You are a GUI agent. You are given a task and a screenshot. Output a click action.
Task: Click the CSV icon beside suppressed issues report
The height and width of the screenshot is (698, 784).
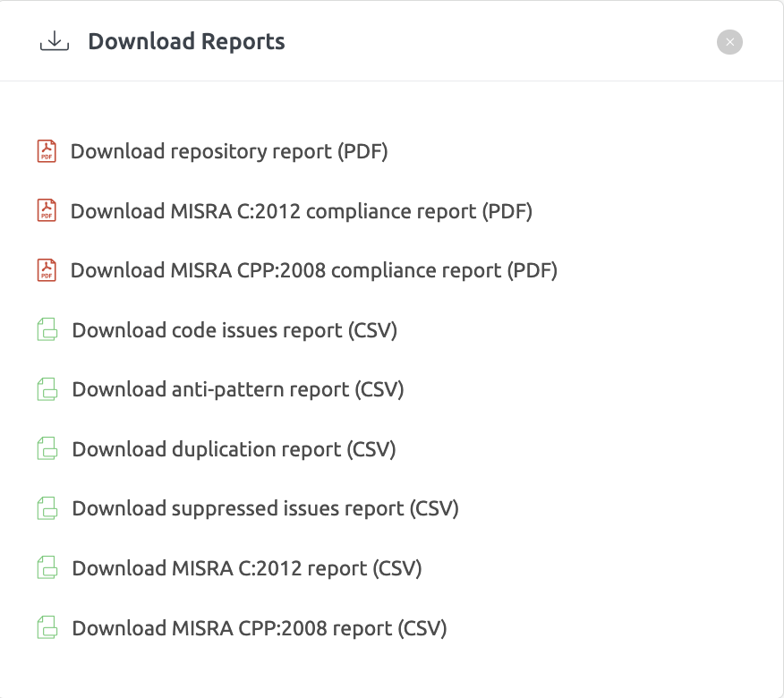[46, 508]
